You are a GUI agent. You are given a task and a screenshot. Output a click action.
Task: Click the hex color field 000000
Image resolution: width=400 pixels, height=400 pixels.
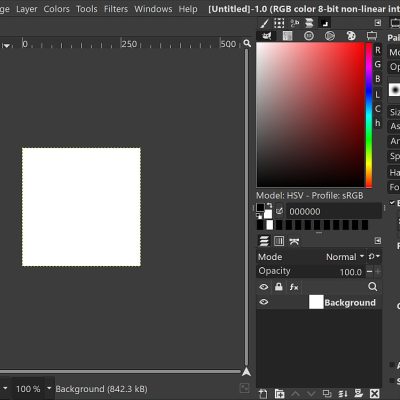click(334, 211)
